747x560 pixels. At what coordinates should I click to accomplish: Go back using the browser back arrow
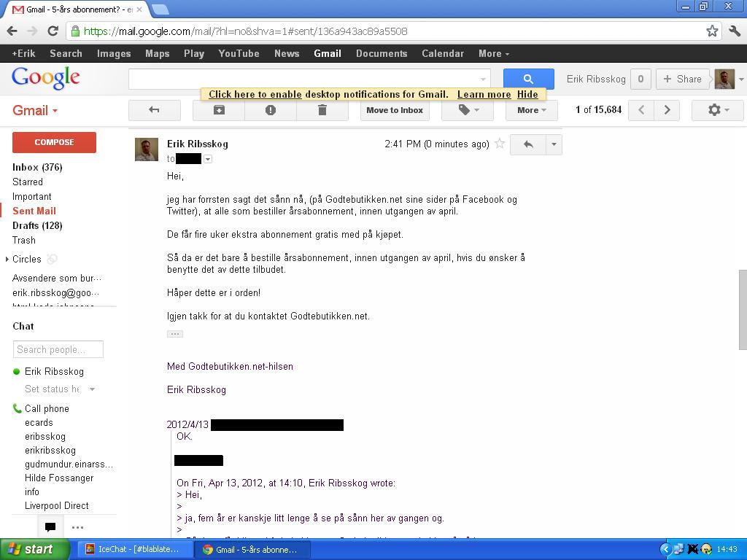[x=12, y=31]
